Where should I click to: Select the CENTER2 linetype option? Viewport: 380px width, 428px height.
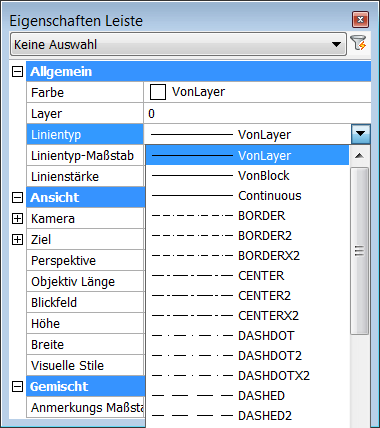247,296
